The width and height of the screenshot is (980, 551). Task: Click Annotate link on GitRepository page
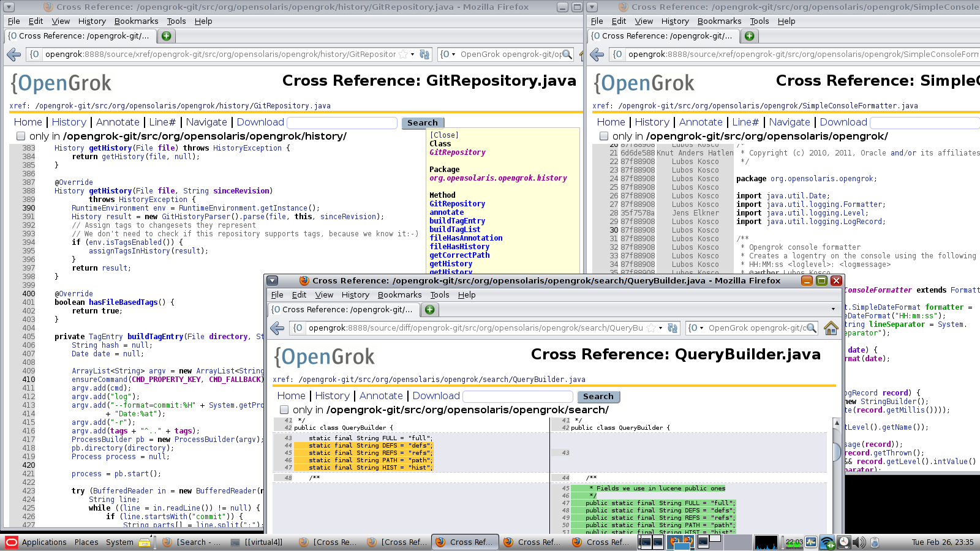click(118, 122)
